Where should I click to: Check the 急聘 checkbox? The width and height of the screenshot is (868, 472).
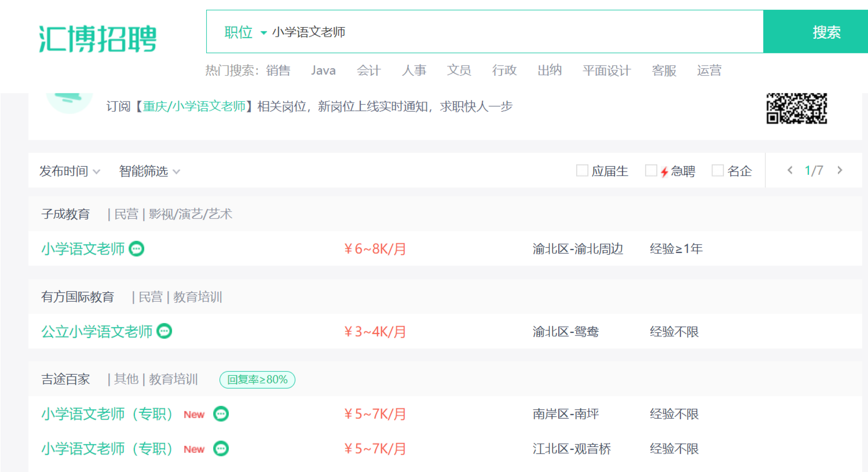(x=651, y=170)
